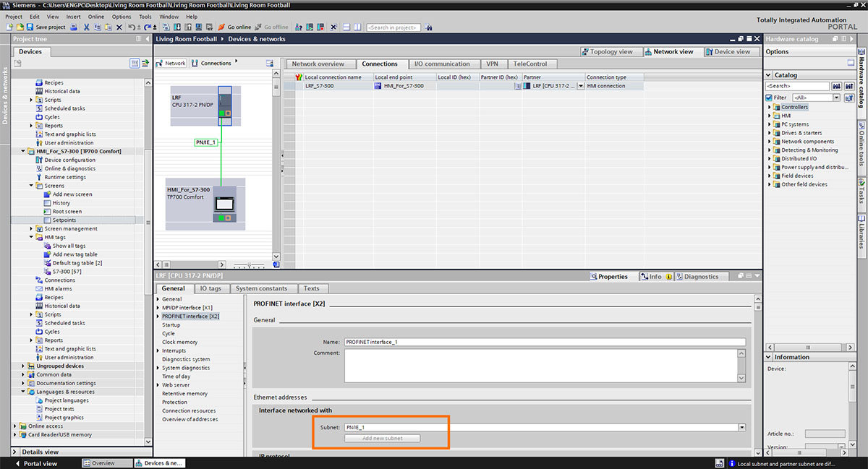868x469 pixels.
Task: Switch to I/O communication tab
Action: tap(442, 64)
